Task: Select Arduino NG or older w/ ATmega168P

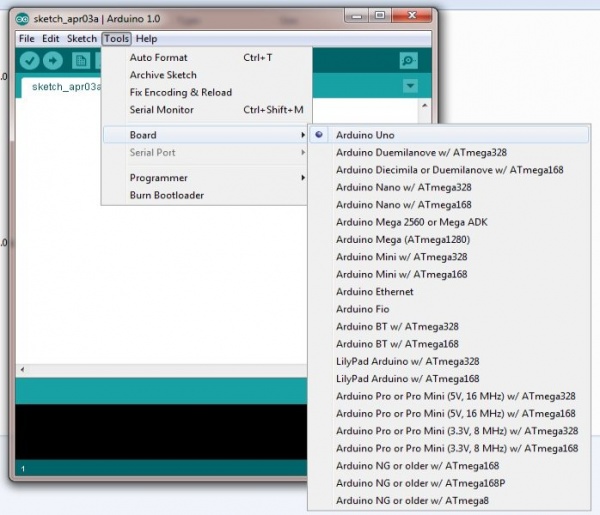Action: point(449,483)
